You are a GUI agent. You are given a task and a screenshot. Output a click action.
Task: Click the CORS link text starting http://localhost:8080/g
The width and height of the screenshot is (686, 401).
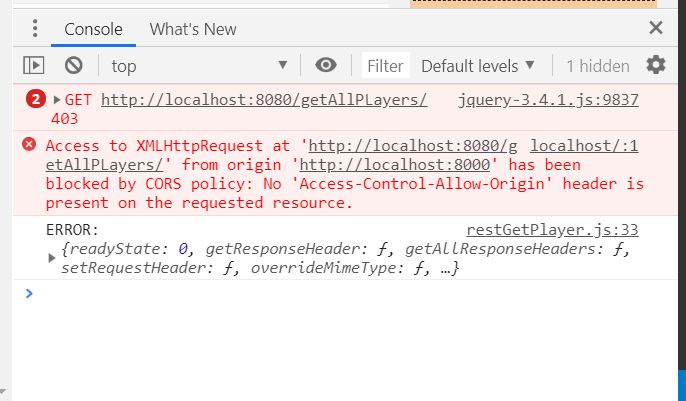413,146
